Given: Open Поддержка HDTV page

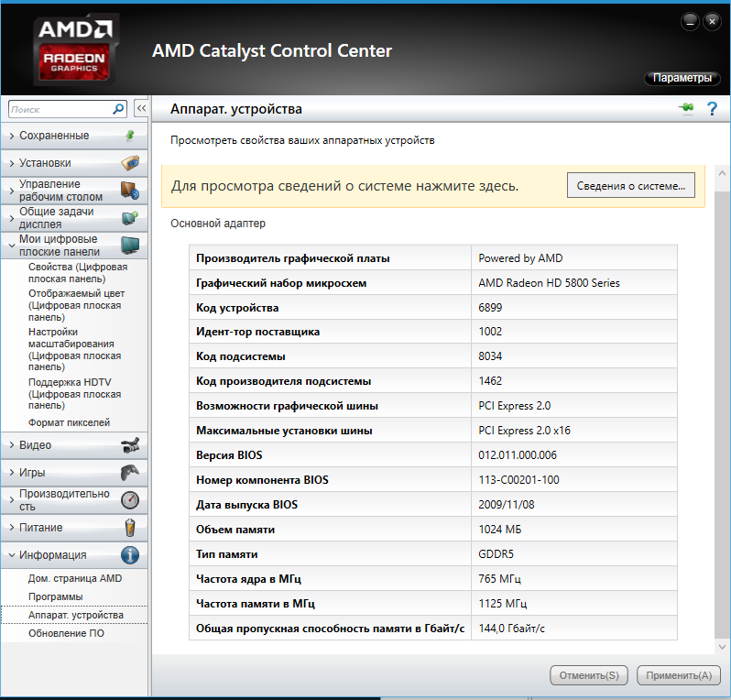Looking at the screenshot, I should (x=74, y=394).
